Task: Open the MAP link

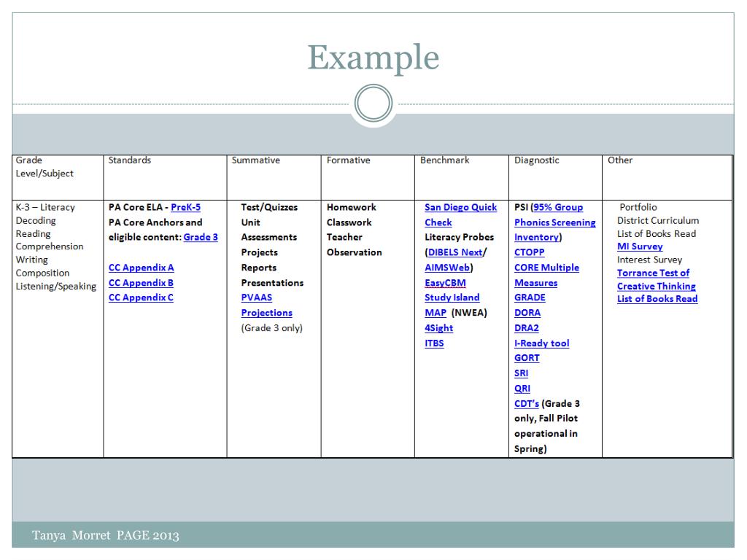Action: click(x=436, y=313)
